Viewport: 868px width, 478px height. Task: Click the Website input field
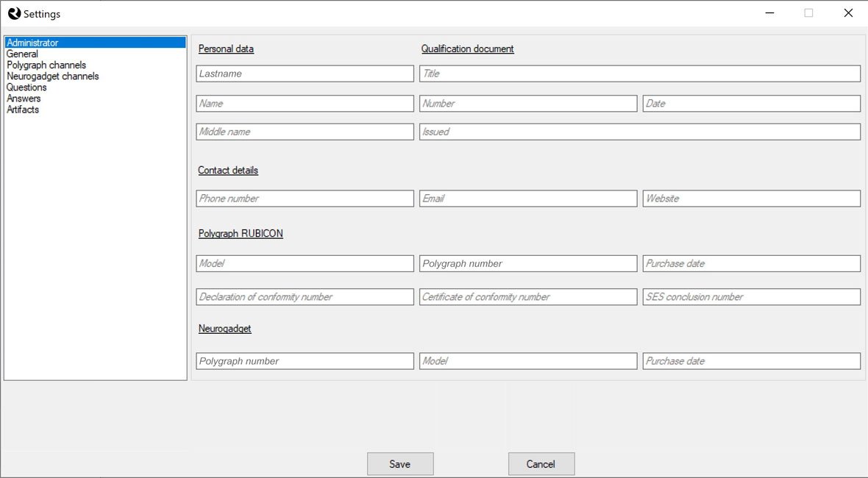point(751,198)
